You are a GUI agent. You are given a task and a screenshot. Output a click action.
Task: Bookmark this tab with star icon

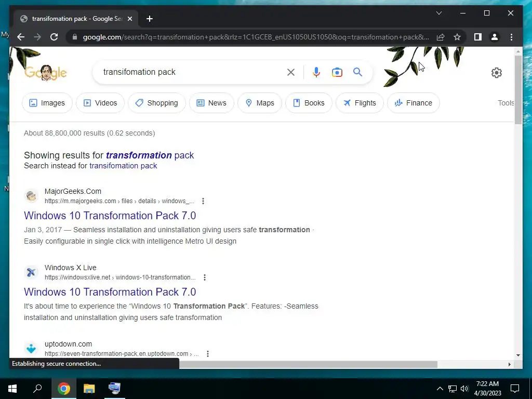tap(457, 37)
